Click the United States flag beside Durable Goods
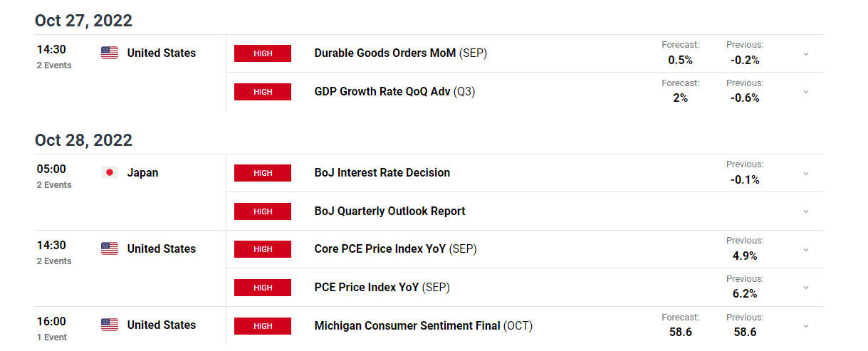The height and width of the screenshot is (351, 868). (110, 53)
